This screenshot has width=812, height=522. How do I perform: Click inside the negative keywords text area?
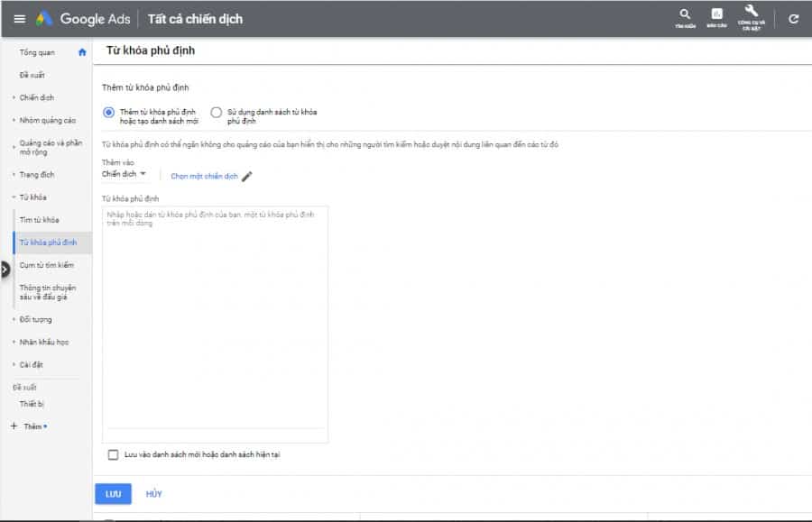(215, 316)
